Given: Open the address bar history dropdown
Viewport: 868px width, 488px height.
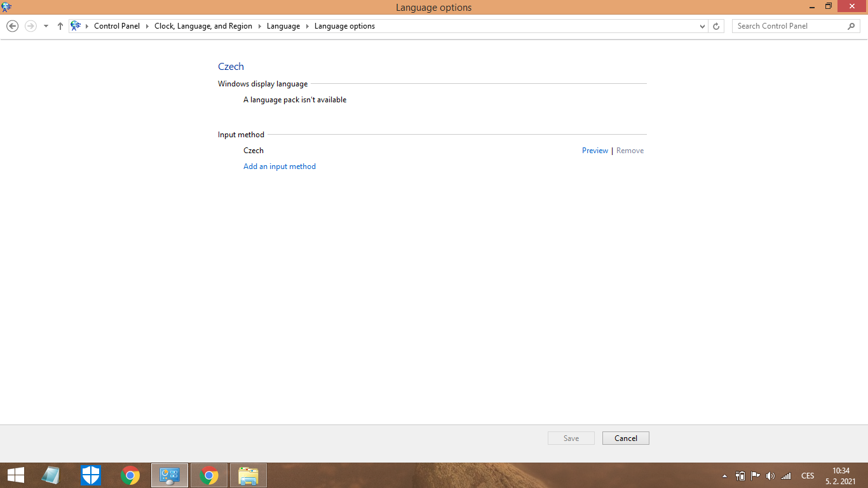Looking at the screenshot, I should click(702, 26).
